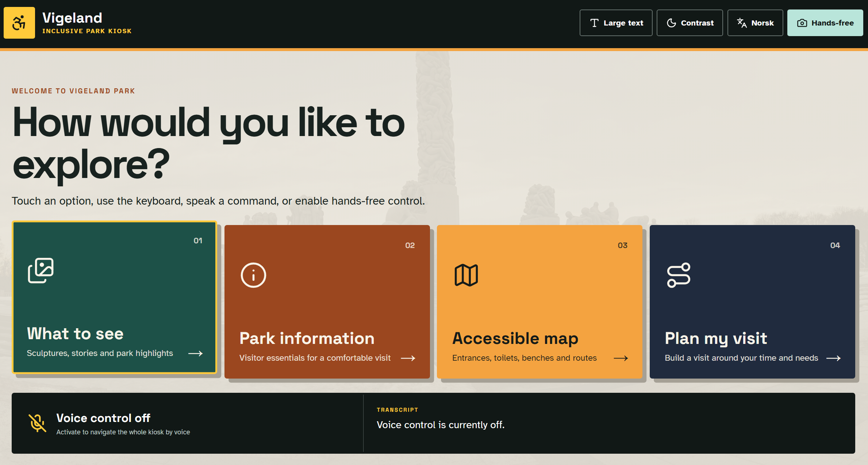Click the translate icon beside Norsk
868x465 pixels.
(742, 23)
